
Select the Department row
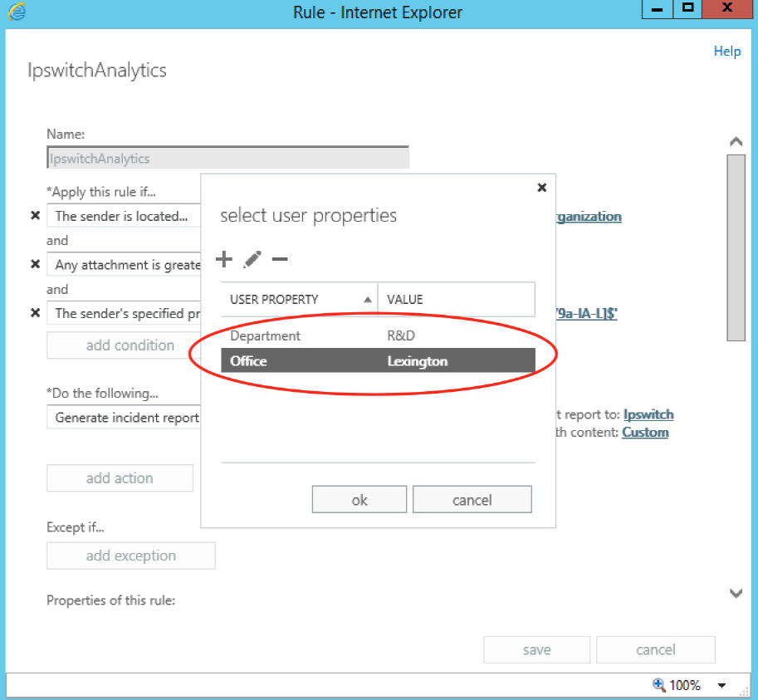(x=378, y=335)
